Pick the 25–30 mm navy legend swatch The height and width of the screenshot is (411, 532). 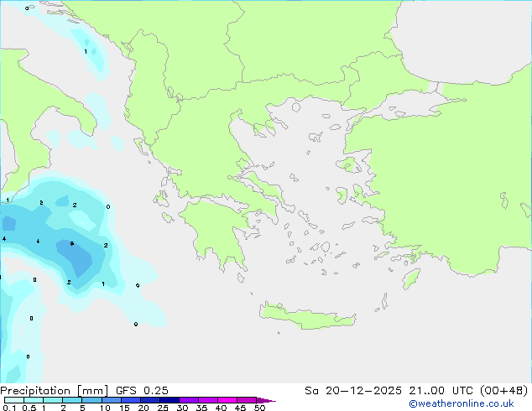169,400
